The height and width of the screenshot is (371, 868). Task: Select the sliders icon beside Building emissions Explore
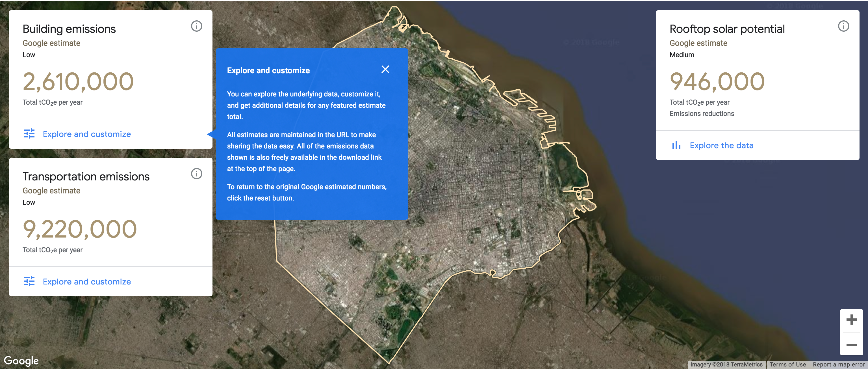click(30, 134)
